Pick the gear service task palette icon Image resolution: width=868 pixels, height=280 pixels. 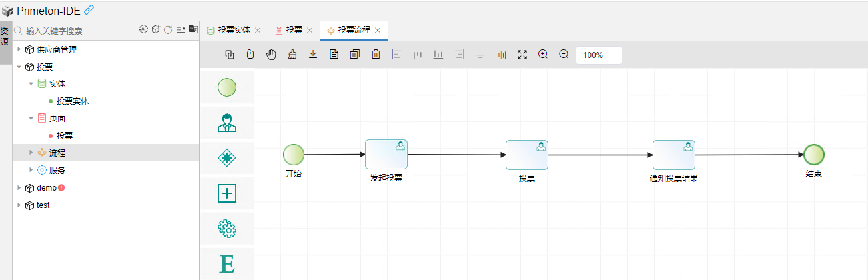[x=227, y=229]
